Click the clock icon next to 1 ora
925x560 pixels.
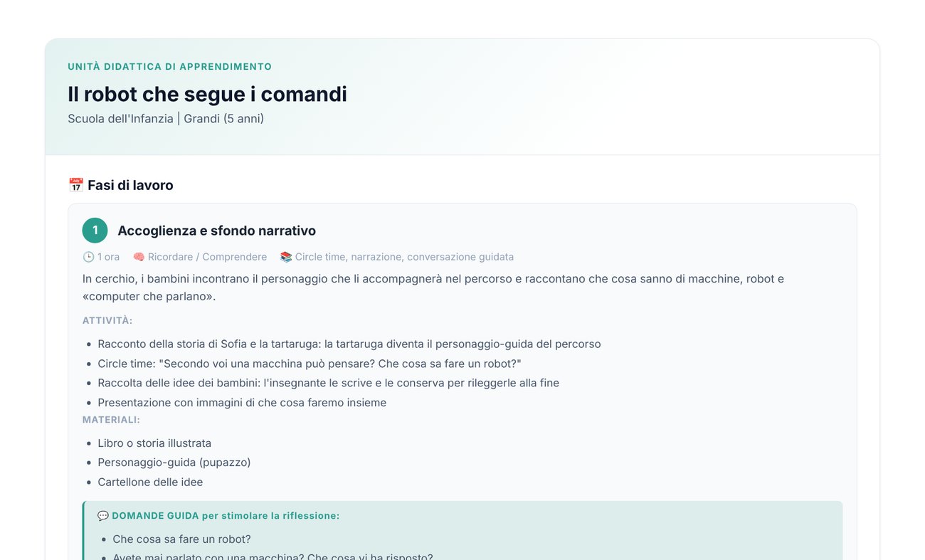tap(88, 257)
